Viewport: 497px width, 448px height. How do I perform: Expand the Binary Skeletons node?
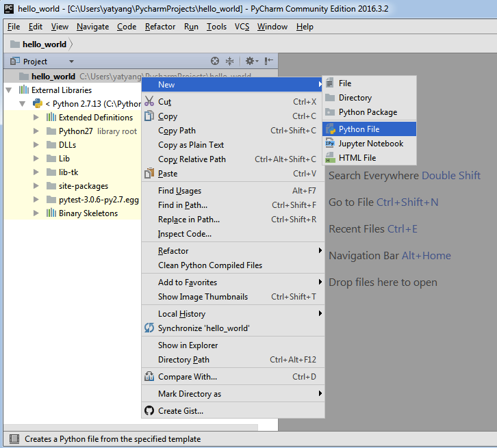pos(36,213)
